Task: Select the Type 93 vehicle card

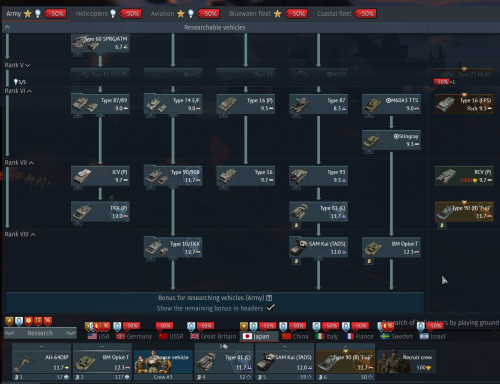Action: point(318,175)
